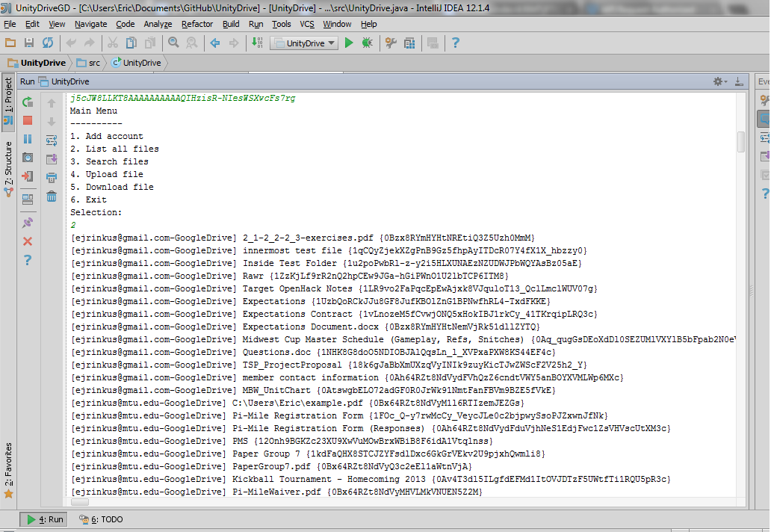Viewport: 771px width, 532px height.
Task: Select UnityDrive project breadcrumb
Action: (37, 63)
